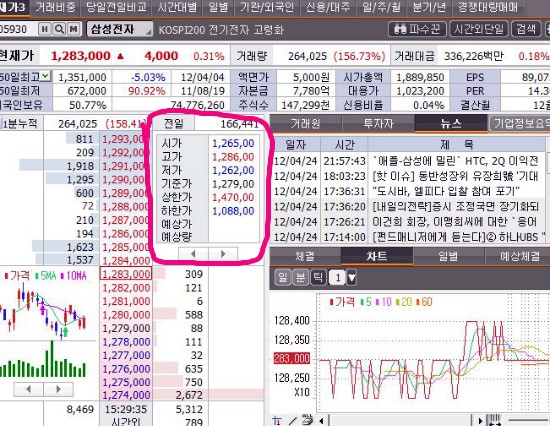Click ask price 1,293,000 row
Image resolution: width=550 pixels, height=426 pixels.
pos(126,139)
